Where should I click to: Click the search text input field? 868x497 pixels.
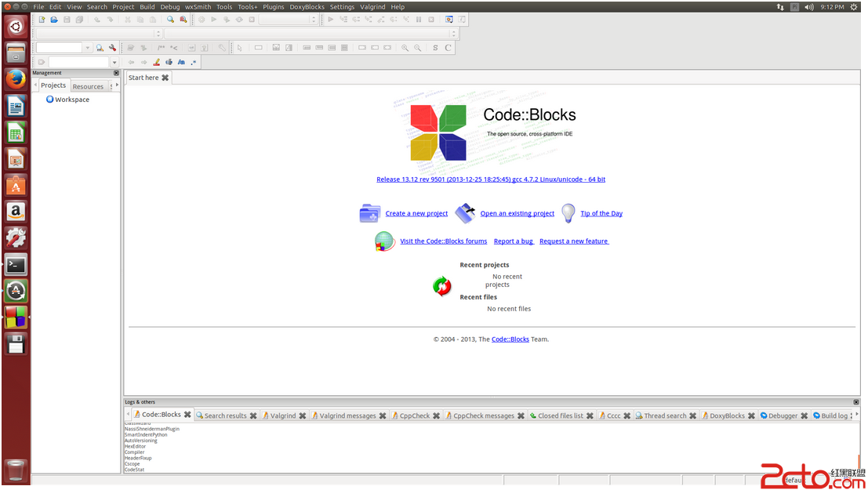(x=60, y=48)
